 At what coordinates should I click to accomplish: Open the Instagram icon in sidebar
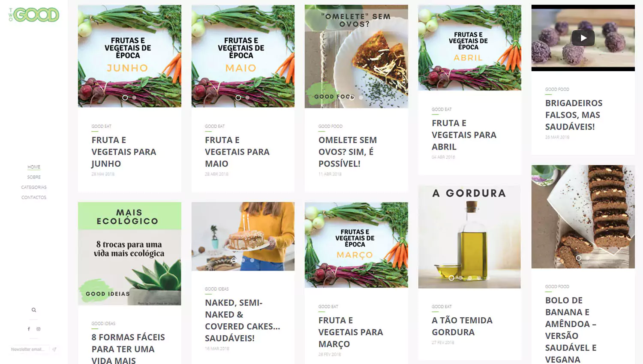click(39, 329)
